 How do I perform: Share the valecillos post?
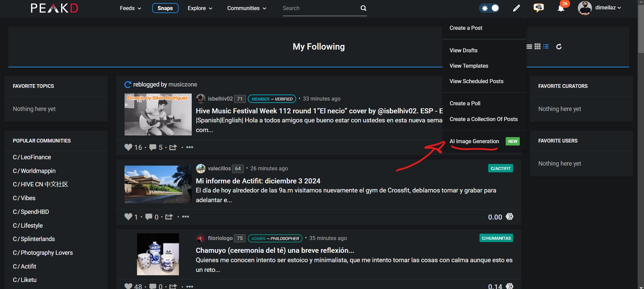(169, 217)
